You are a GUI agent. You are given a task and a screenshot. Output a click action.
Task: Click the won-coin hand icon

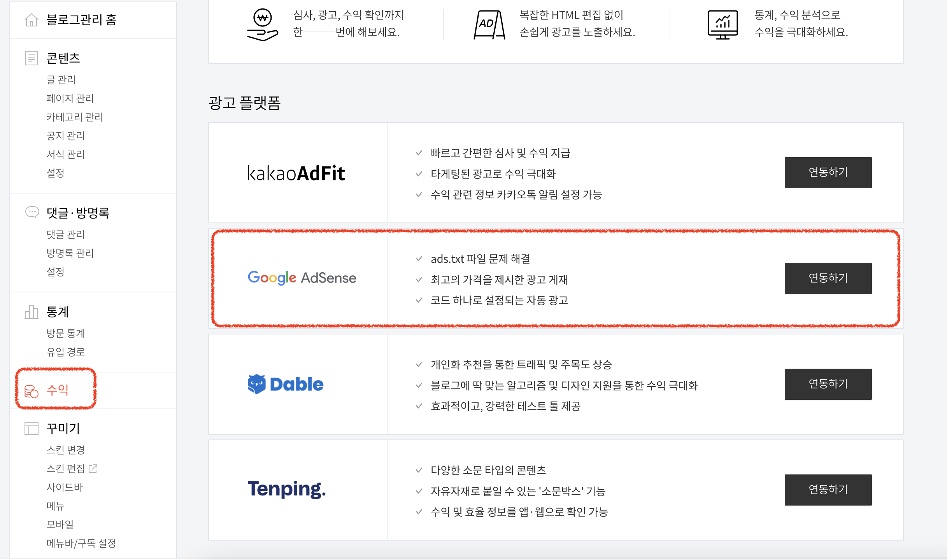(263, 24)
